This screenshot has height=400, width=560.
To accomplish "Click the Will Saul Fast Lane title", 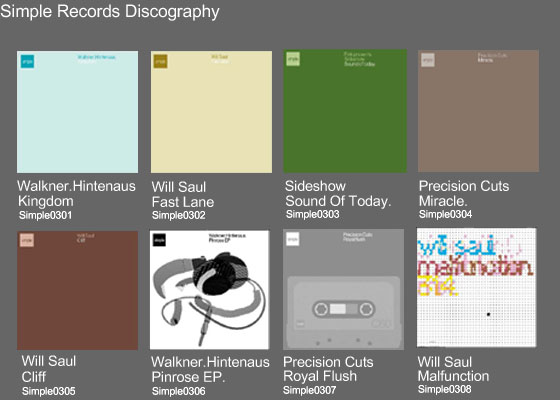I will (183, 195).
